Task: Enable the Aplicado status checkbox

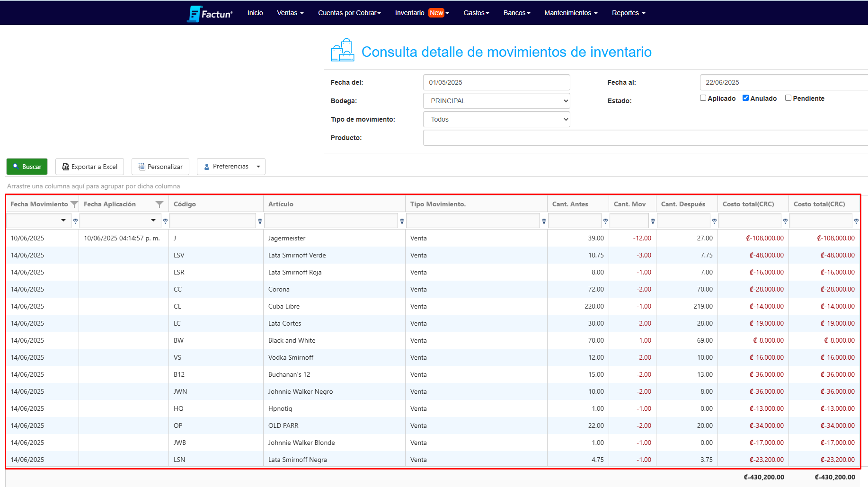Action: pyautogui.click(x=703, y=98)
